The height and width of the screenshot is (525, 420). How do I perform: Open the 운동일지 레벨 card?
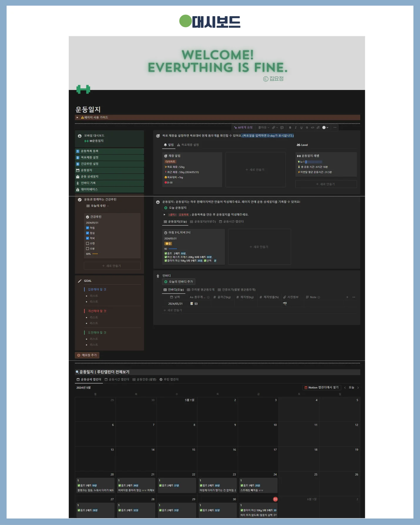pyautogui.click(x=326, y=164)
